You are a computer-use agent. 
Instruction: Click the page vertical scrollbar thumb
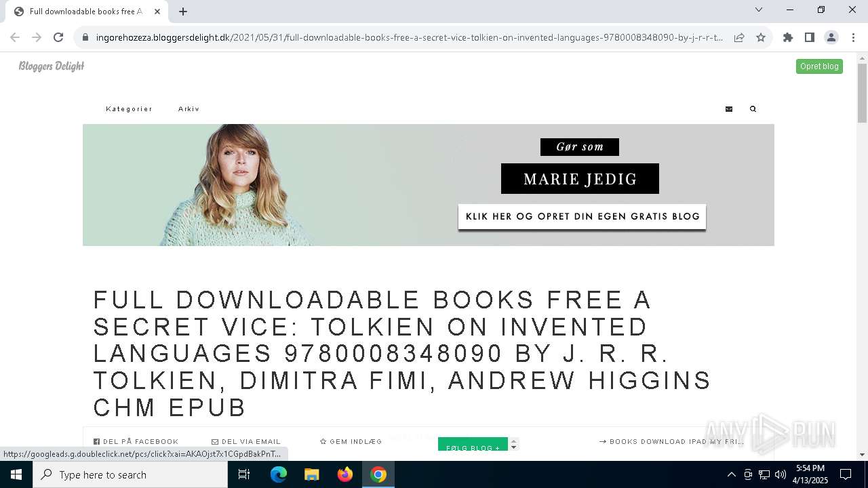click(862, 93)
